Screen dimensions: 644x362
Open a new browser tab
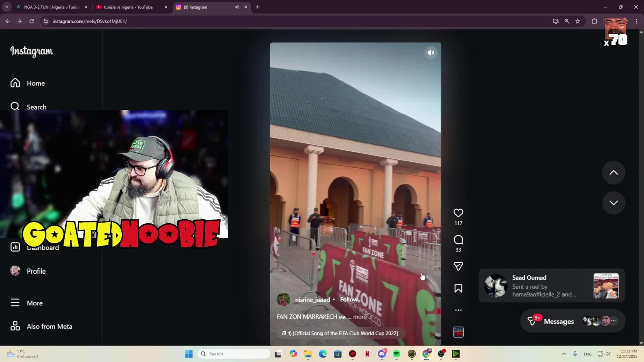tap(258, 7)
